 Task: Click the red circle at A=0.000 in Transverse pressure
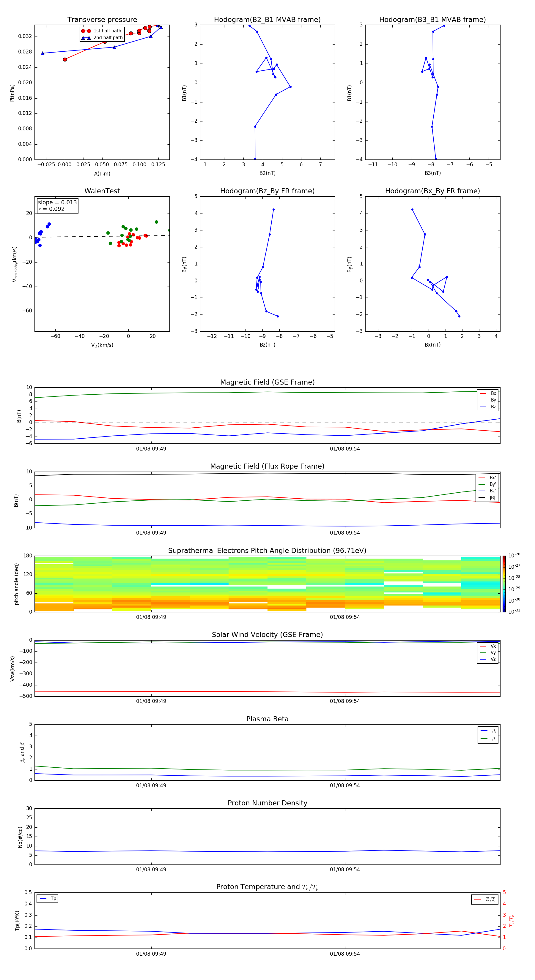pos(65,59)
